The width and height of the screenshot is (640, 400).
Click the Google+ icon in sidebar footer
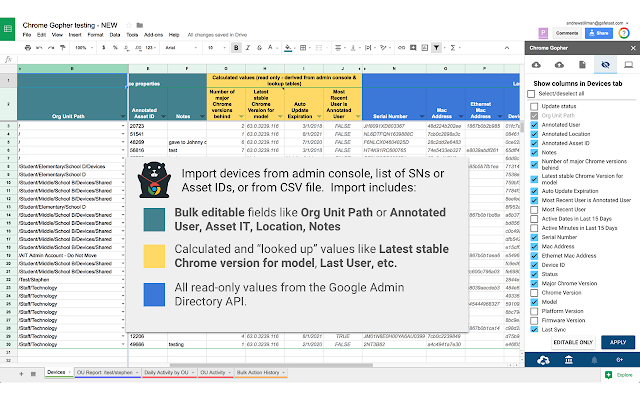620,360
